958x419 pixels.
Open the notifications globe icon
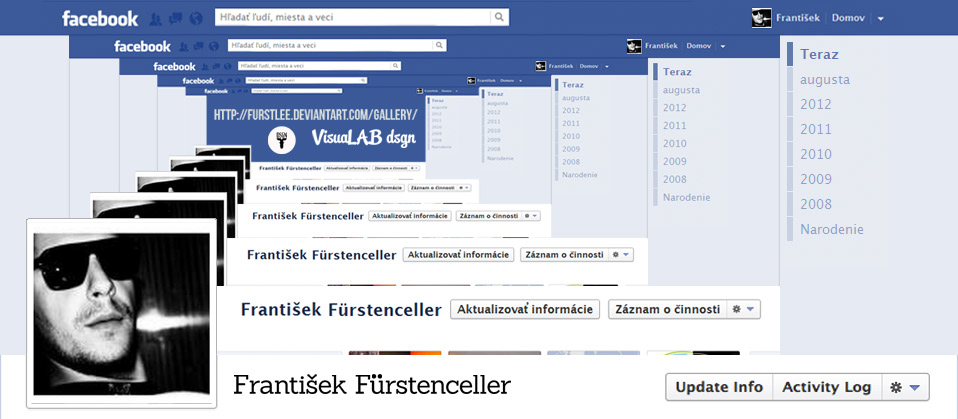click(195, 18)
